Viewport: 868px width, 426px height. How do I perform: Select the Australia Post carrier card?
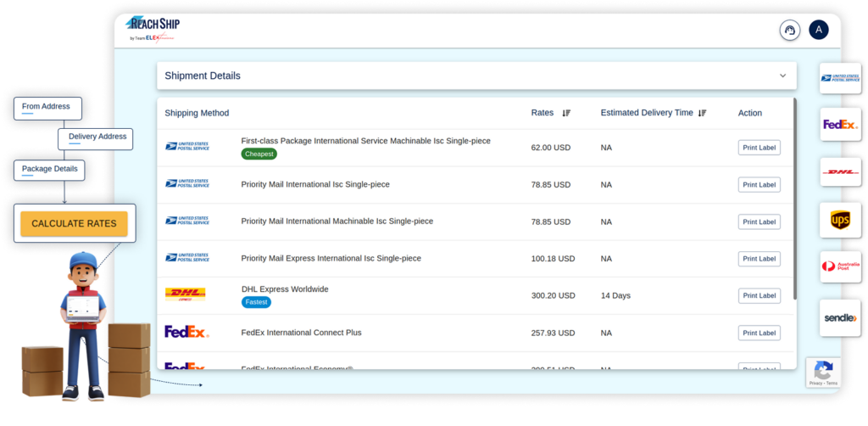(840, 266)
